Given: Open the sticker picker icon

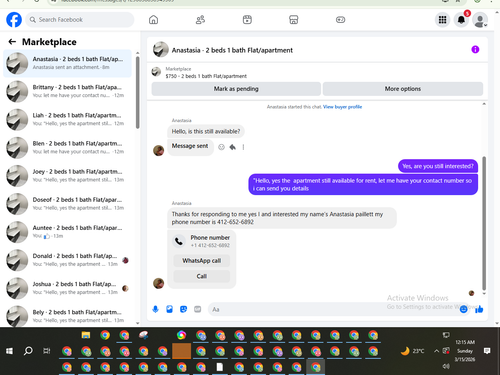Looking at the screenshot, I should (183, 309).
